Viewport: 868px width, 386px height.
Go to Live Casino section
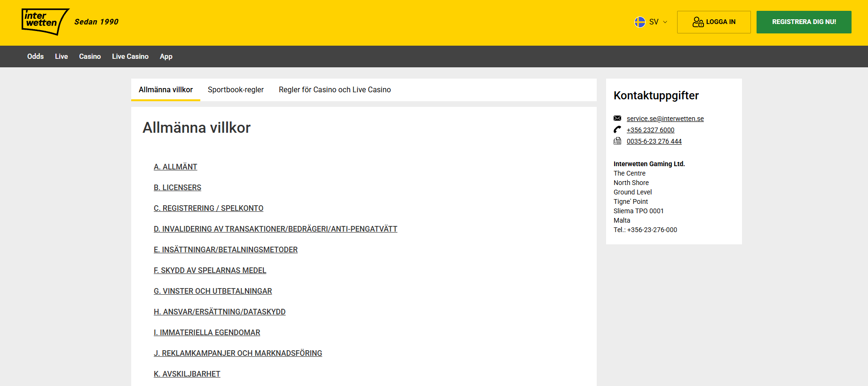[x=130, y=56]
